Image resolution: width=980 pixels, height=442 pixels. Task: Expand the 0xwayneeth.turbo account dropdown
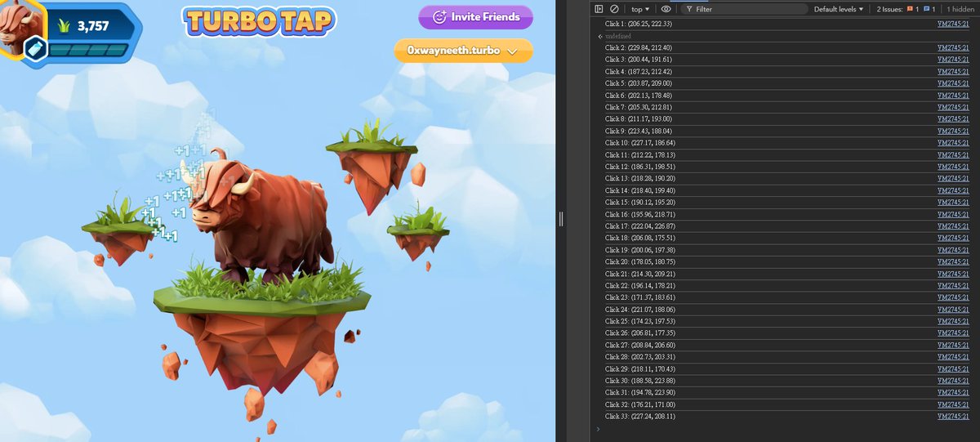[463, 50]
